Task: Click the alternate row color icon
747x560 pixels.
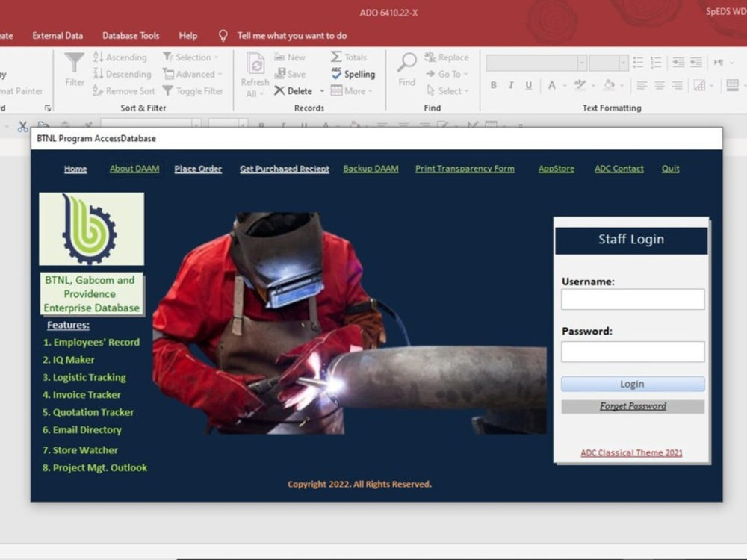Action: click(x=732, y=85)
